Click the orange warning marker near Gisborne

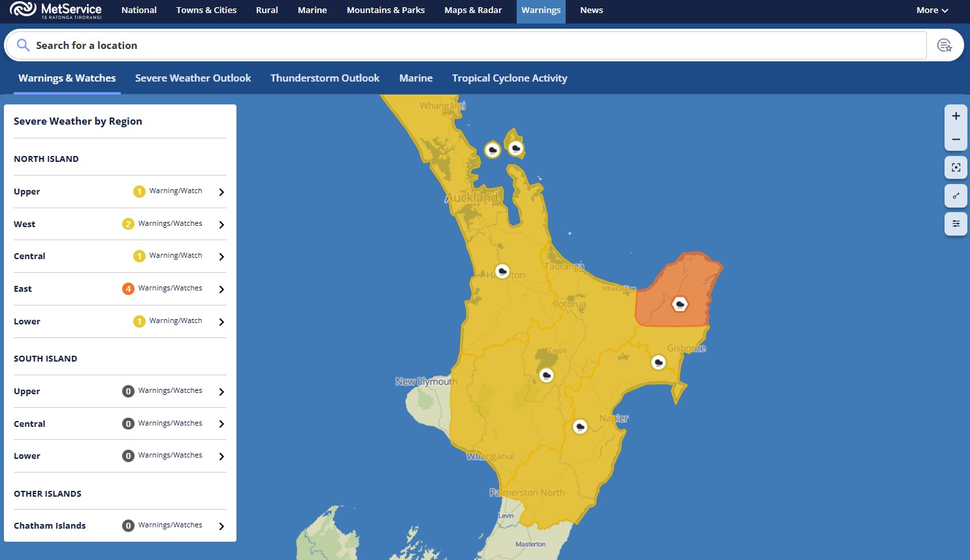pos(680,304)
